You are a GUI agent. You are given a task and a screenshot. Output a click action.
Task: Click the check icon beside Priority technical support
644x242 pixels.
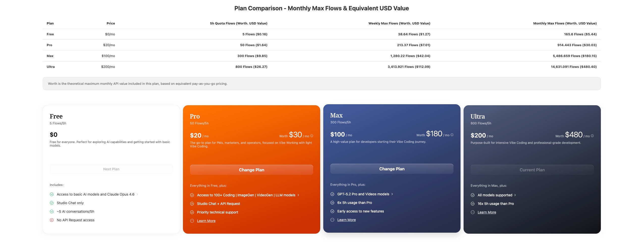pyautogui.click(x=192, y=212)
